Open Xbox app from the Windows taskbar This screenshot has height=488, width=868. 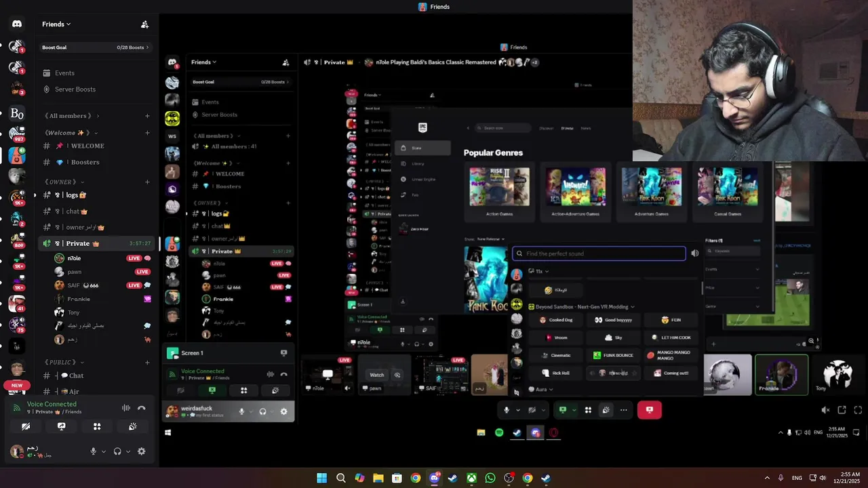click(x=471, y=478)
